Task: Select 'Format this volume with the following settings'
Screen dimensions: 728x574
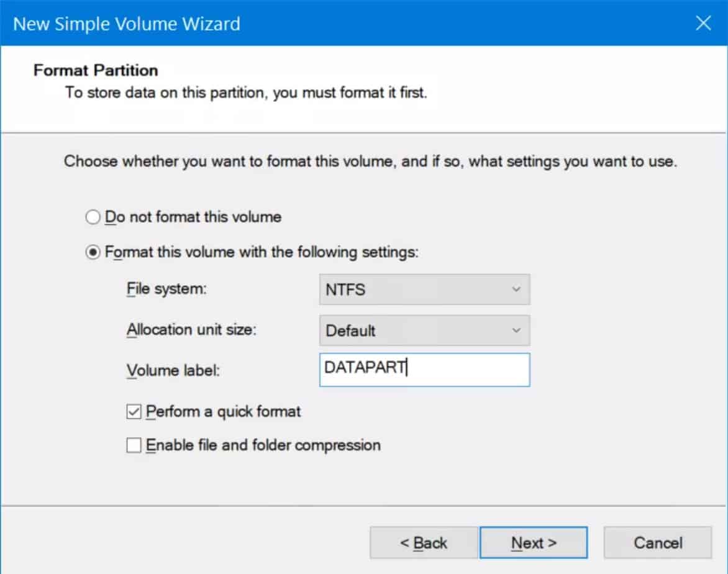Action: (93, 252)
